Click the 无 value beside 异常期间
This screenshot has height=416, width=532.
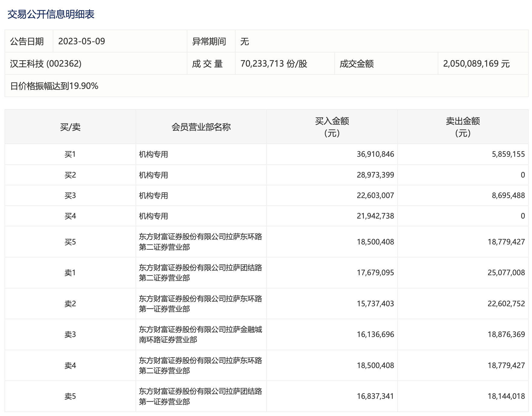coord(245,41)
